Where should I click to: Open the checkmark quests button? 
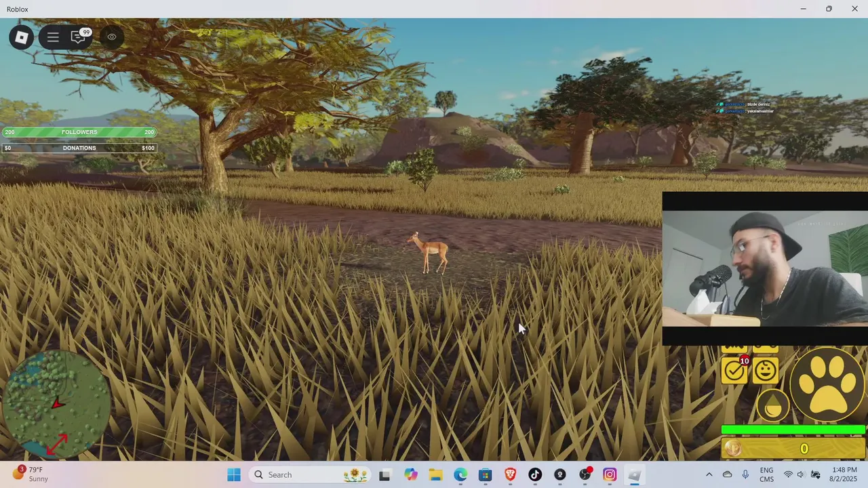click(734, 370)
